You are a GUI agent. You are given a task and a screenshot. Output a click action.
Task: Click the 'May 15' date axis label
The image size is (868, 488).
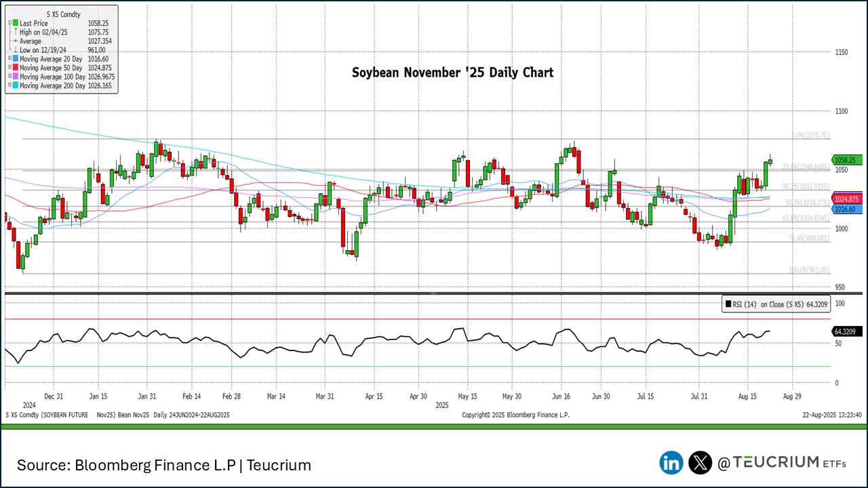[468, 396]
